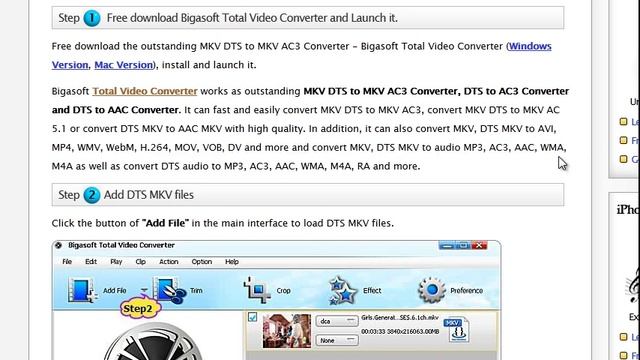This screenshot has width=640, height=360.
Task: Open the None subtitle dropdown
Action: coord(337,340)
